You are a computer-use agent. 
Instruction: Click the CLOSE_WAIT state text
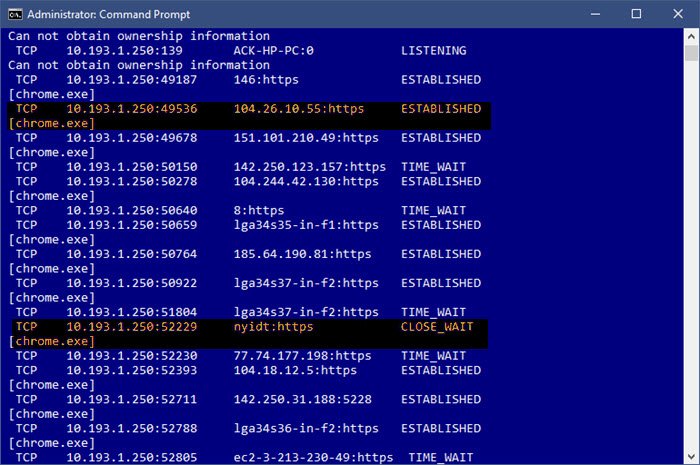(437, 326)
